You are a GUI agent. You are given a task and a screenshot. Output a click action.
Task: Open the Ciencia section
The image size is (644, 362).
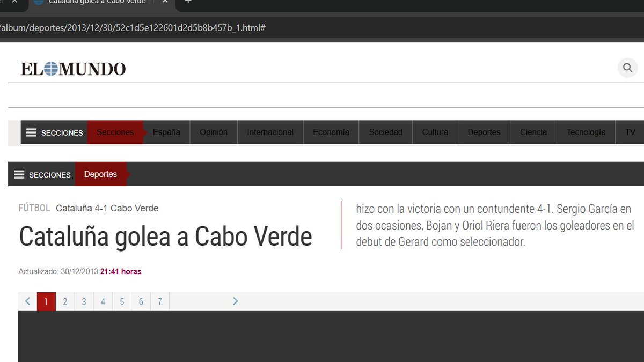533,132
